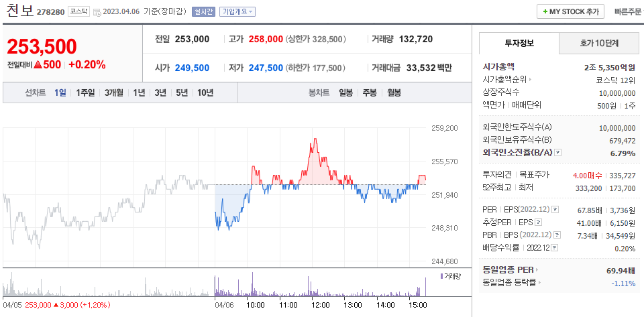
Task: Click the 추정PER value 41.00배
Action: coord(590,223)
